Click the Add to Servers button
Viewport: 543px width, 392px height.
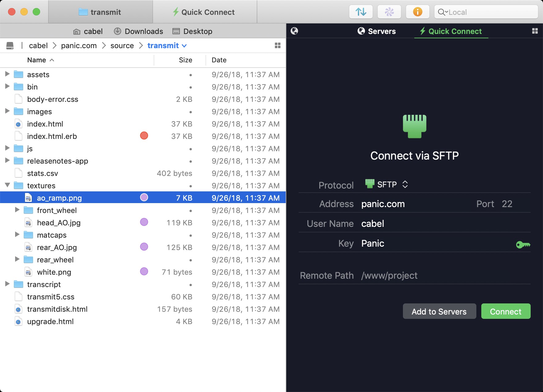pyautogui.click(x=439, y=311)
